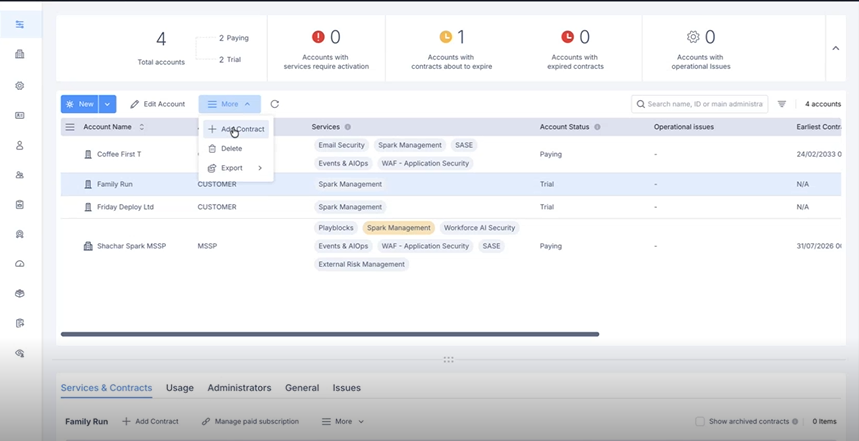Select the Family Run account name
Screen dimensions: 859x441
pyautogui.click(x=114, y=185)
